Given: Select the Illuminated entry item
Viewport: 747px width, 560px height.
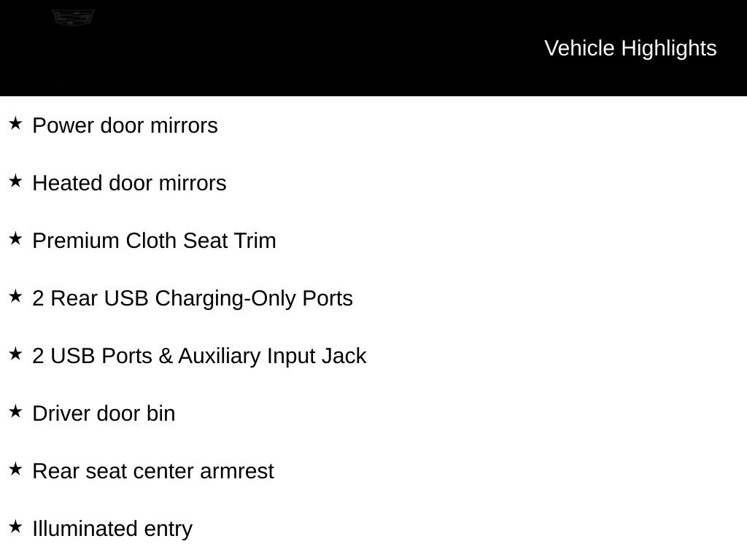Looking at the screenshot, I should [112, 529].
